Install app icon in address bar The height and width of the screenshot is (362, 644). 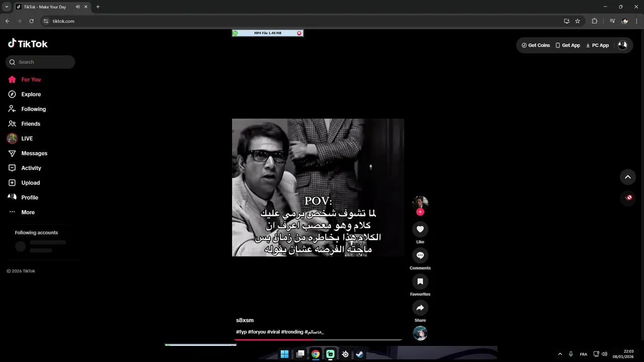coord(567,21)
